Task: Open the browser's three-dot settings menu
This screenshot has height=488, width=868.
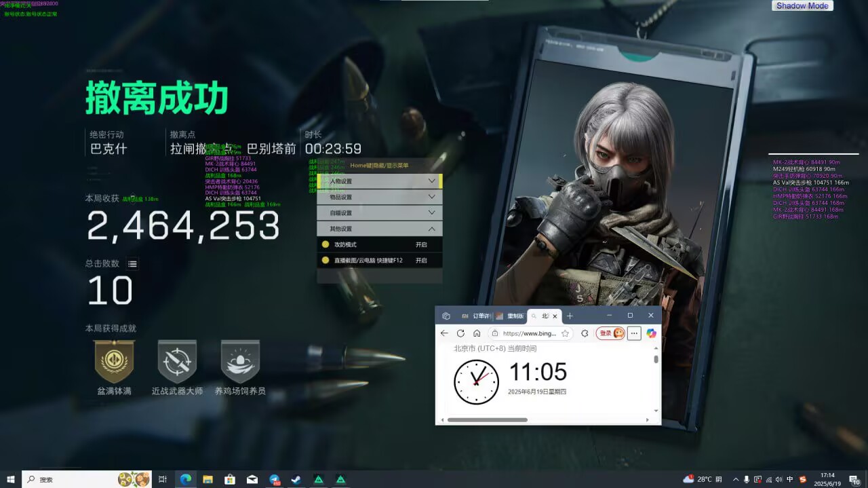Action: click(634, 333)
